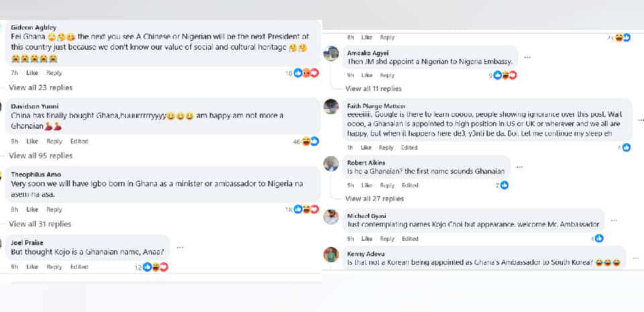This screenshot has width=644, height=312.
Task: View edit history on Faith Plange's comment
Action: pyautogui.click(x=409, y=148)
